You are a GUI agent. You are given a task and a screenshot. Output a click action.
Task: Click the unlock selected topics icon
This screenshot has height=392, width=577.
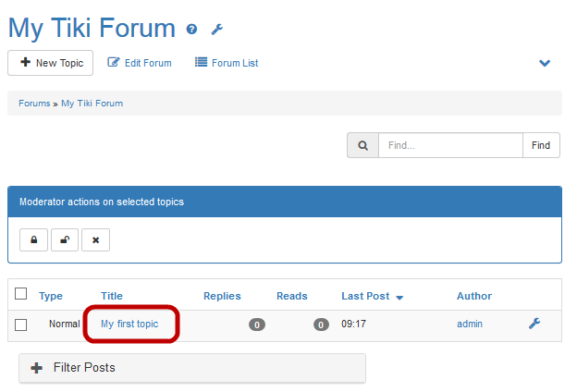pyautogui.click(x=65, y=240)
